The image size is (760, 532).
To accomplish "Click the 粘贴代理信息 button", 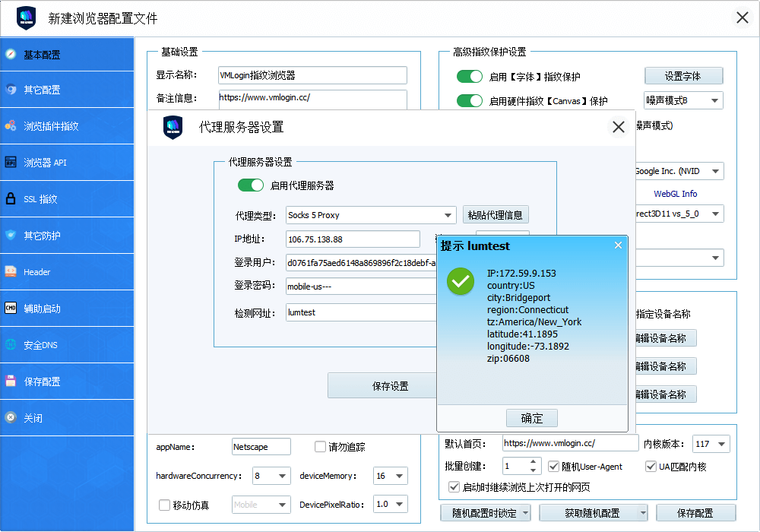I will coord(496,214).
